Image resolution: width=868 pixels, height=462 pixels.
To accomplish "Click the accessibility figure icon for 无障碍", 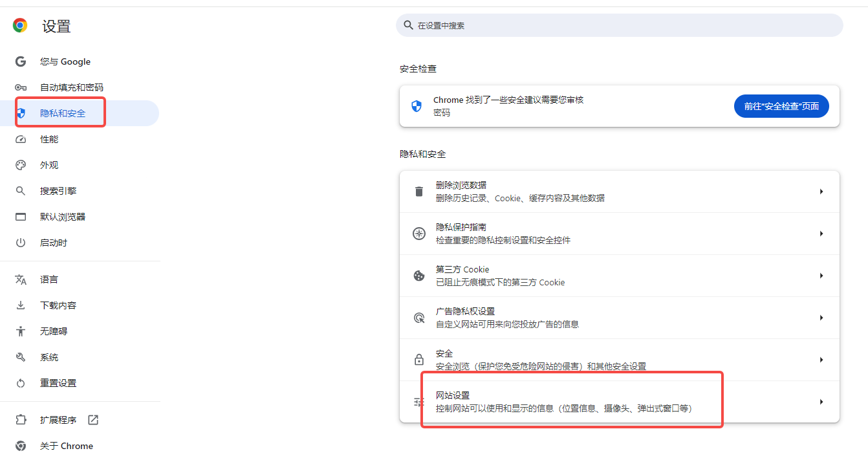I will point(21,331).
